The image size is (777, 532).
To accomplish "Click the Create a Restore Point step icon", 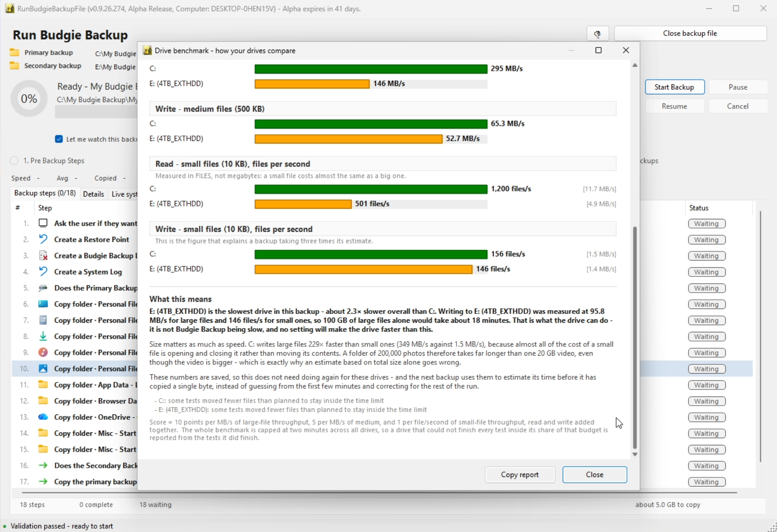I will tap(43, 239).
